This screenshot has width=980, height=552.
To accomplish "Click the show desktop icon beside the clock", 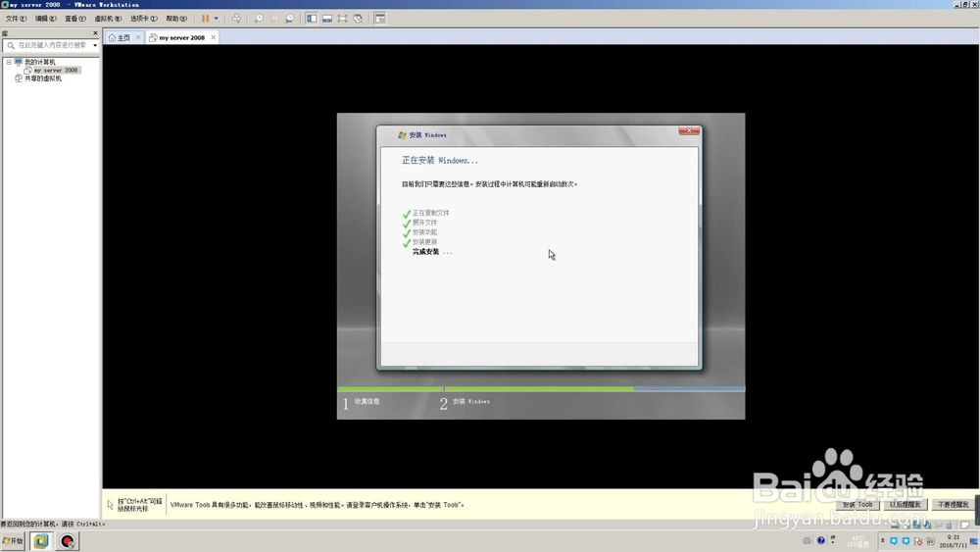I will point(974,541).
